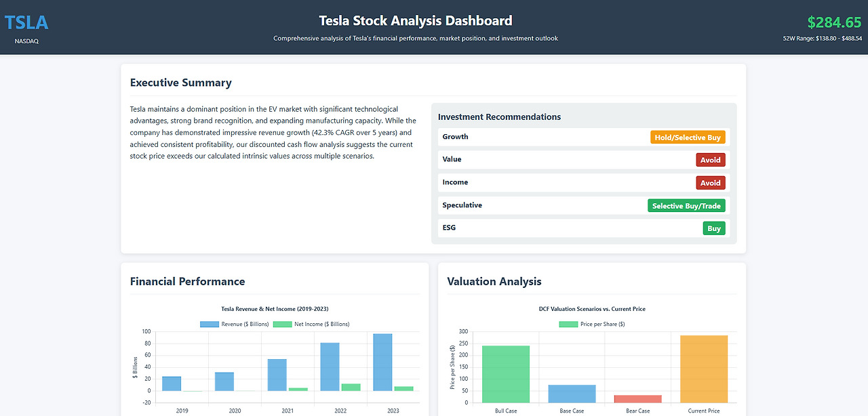The width and height of the screenshot is (868, 416).
Task: Toggle Price per Share ($) legend item
Action: point(592,324)
